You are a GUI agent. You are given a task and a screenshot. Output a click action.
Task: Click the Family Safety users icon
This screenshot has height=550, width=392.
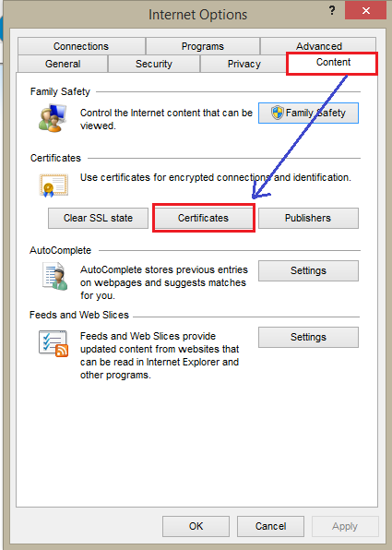[53, 118]
